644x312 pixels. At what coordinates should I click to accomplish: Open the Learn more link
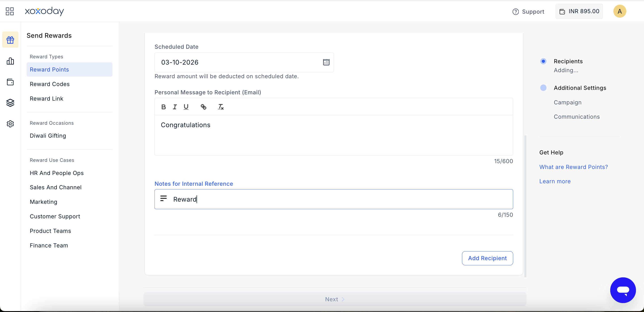pyautogui.click(x=555, y=181)
